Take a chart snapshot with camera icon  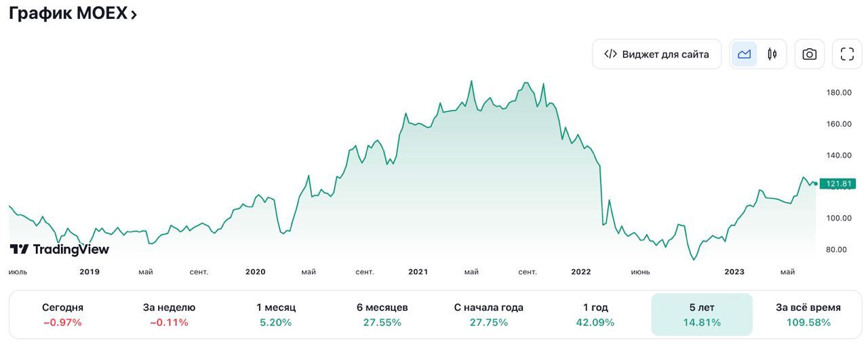pos(809,54)
